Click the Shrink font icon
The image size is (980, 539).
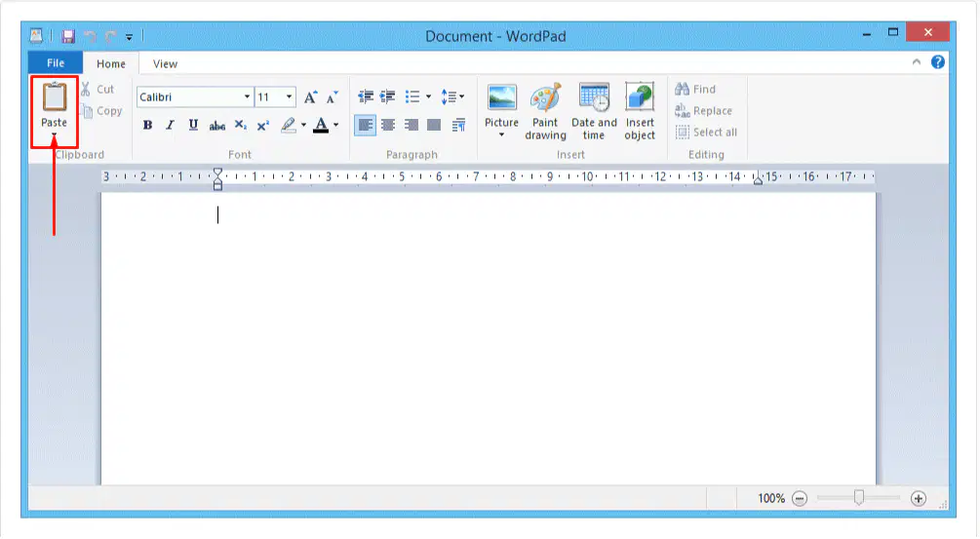pos(332,96)
